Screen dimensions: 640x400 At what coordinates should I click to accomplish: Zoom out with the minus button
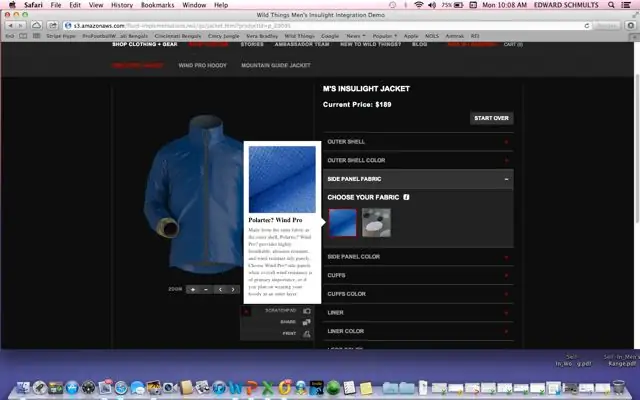click(x=206, y=289)
